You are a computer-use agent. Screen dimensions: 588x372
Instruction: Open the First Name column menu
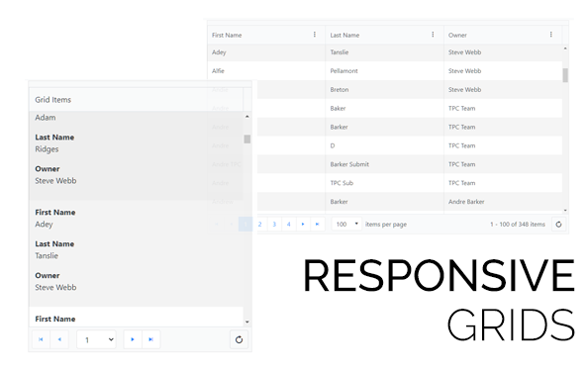314,35
